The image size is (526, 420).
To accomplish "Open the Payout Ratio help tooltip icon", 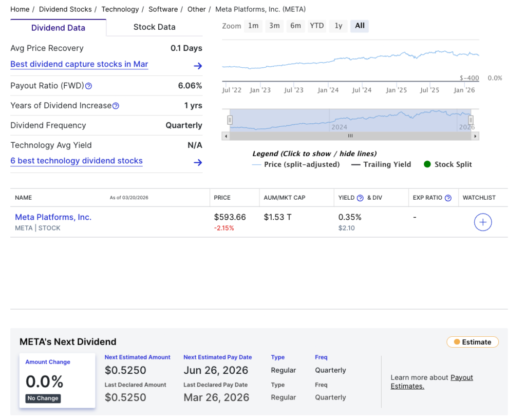I will point(87,86).
